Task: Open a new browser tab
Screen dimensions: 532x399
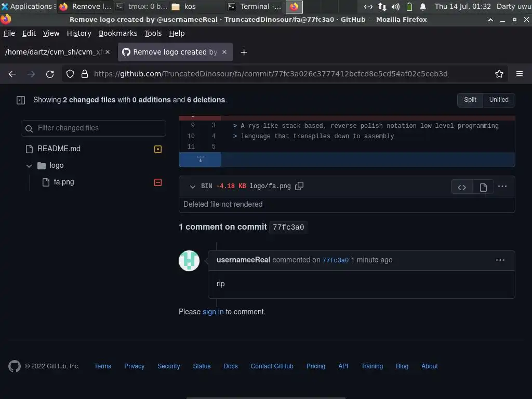Action: pyautogui.click(x=244, y=52)
